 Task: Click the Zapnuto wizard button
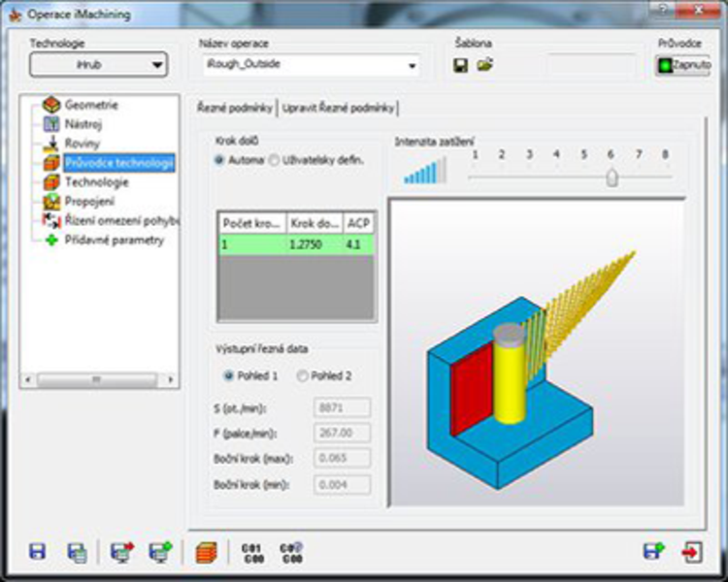click(x=682, y=65)
